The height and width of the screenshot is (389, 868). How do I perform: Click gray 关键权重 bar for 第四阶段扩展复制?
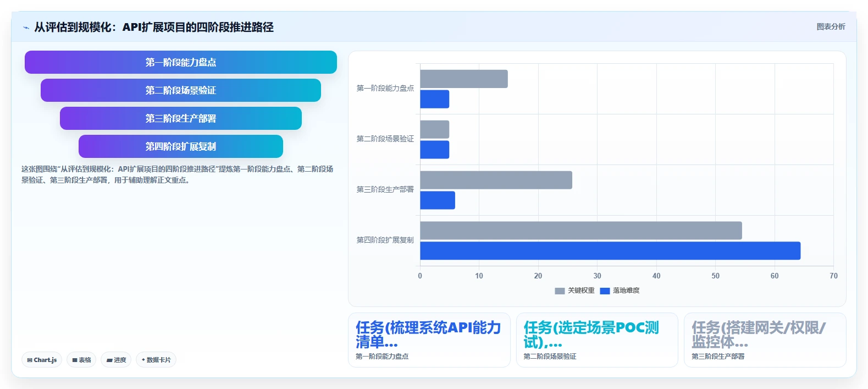click(581, 231)
